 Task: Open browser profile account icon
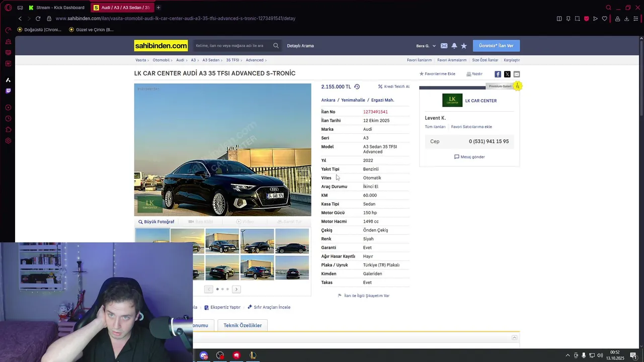coord(617,19)
